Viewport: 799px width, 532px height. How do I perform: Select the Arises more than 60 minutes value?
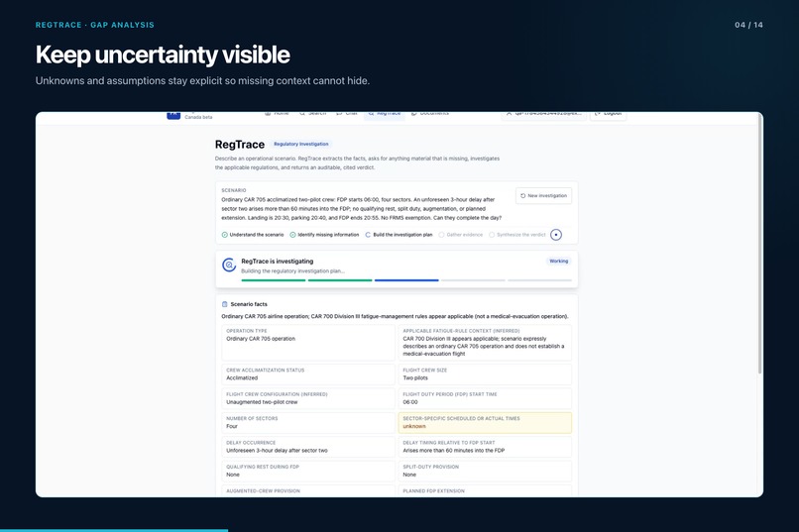pyautogui.click(x=453, y=451)
